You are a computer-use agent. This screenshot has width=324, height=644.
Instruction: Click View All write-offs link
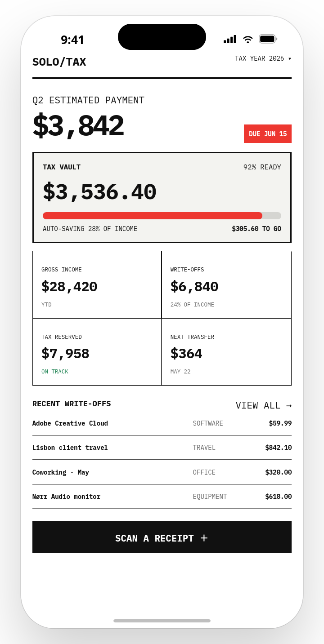264,405
